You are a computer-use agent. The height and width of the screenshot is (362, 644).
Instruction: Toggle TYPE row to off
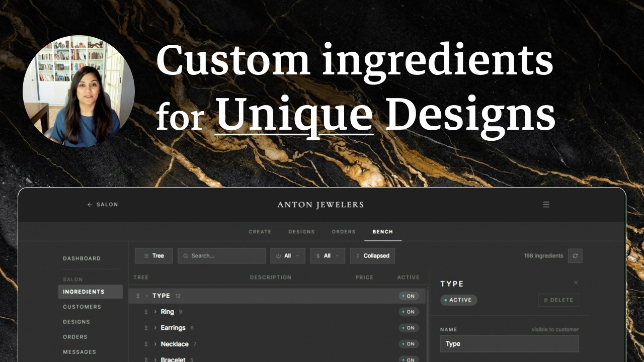tap(408, 296)
